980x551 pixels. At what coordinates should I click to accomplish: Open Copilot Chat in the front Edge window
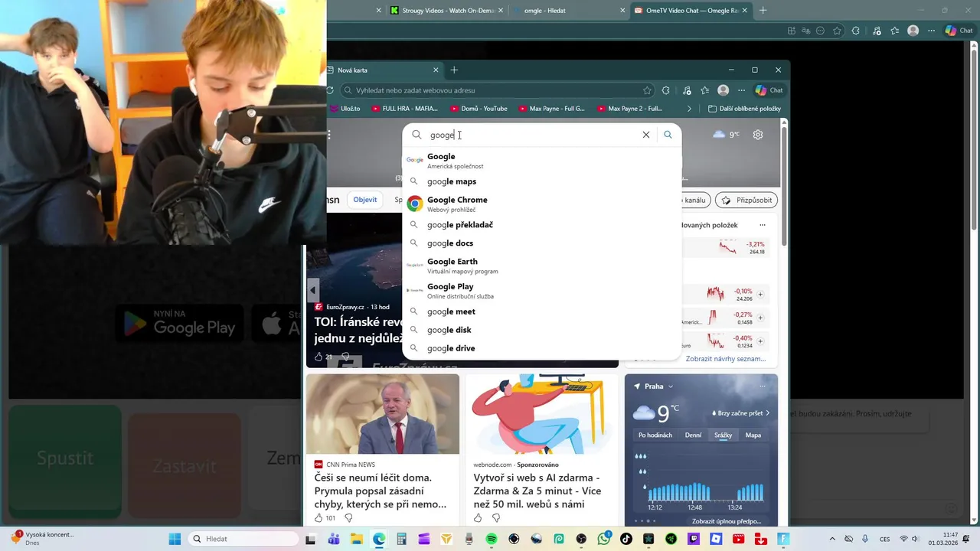[769, 90]
